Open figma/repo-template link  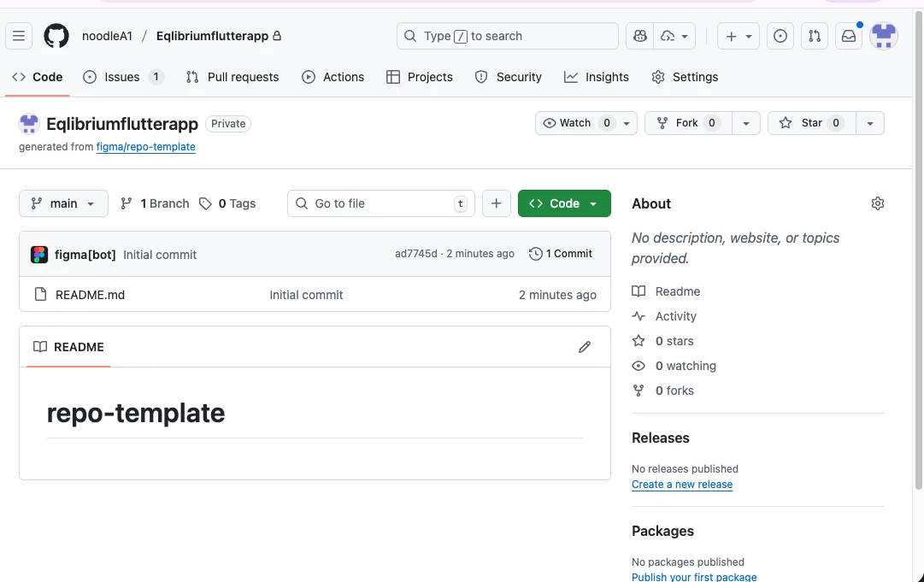click(145, 147)
